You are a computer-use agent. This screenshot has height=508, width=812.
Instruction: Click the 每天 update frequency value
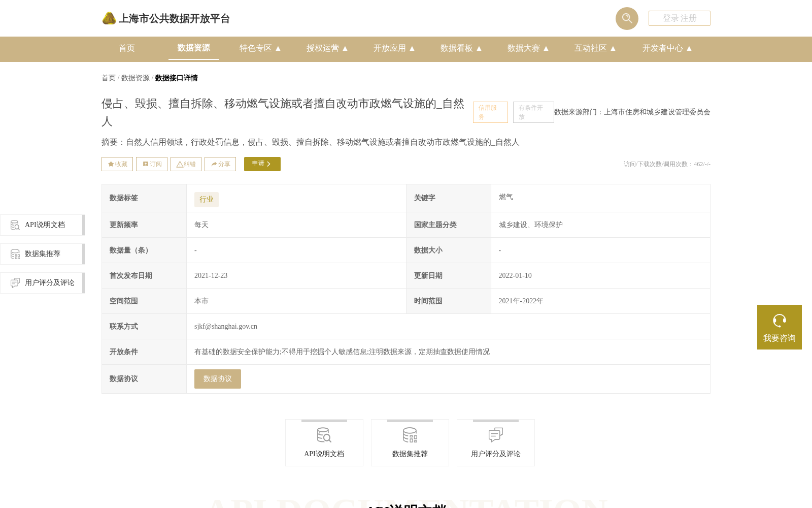[x=201, y=225]
